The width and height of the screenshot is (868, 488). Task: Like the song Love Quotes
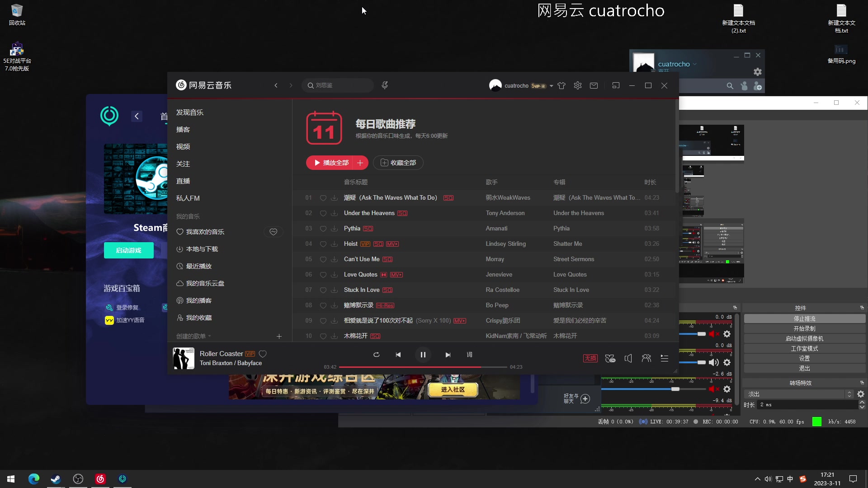[x=323, y=275]
